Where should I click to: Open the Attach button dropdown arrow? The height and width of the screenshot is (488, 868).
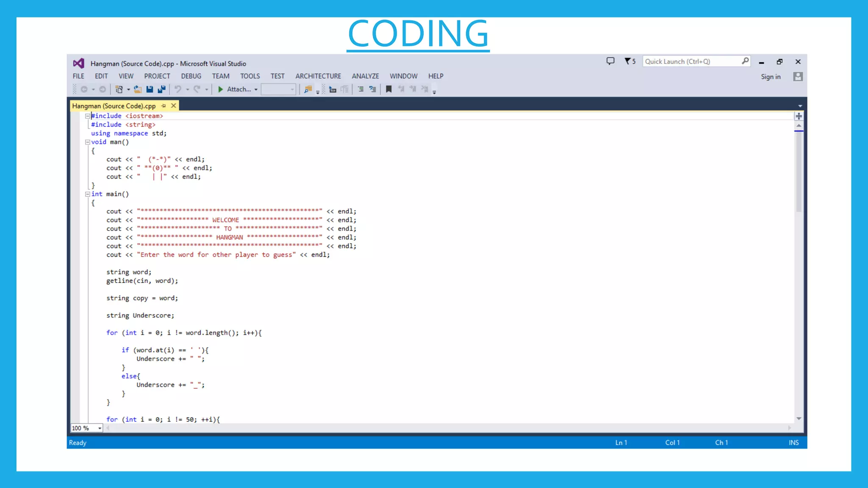point(256,89)
